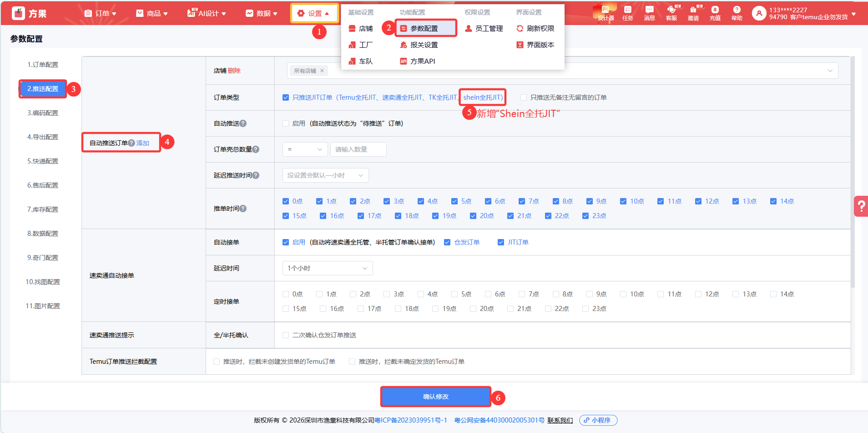This screenshot has height=433, width=868.
Task: Open the 店铺 store selector dropdown
Action: 562,71
